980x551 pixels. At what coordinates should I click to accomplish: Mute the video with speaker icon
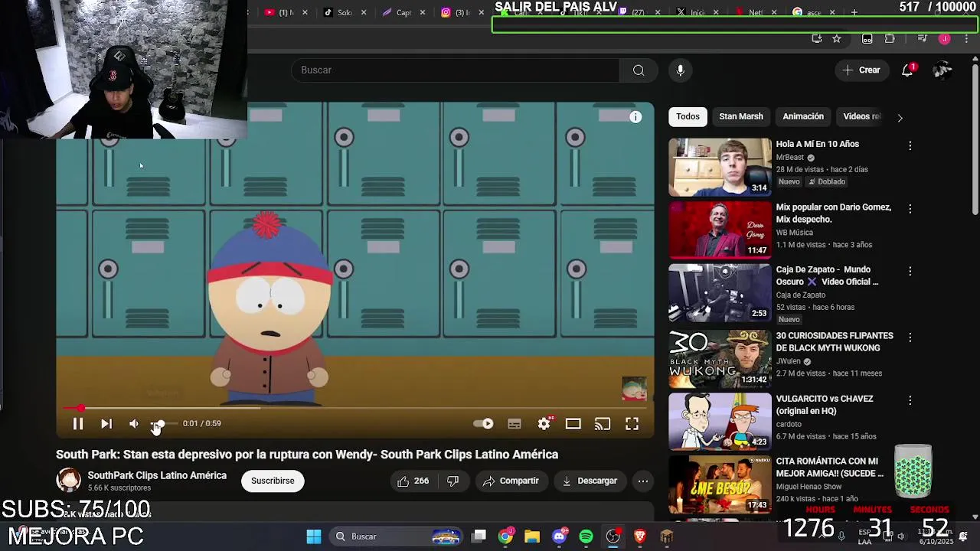(x=134, y=423)
